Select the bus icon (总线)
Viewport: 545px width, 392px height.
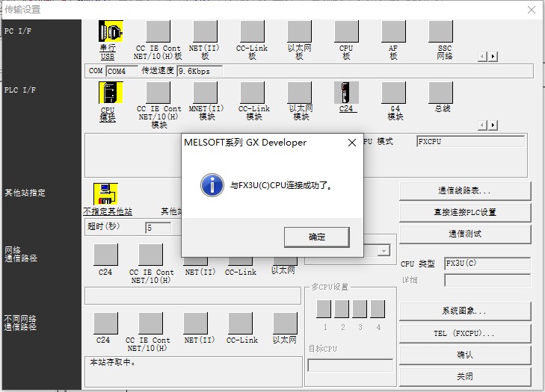coord(441,93)
